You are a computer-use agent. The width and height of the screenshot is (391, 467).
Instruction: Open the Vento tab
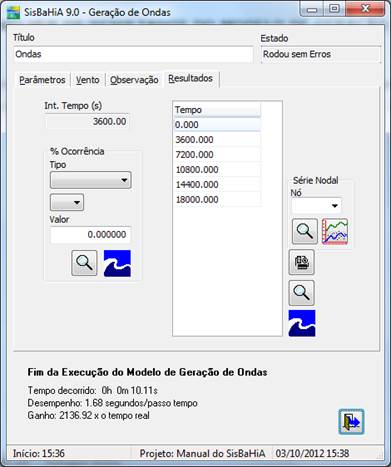click(88, 80)
